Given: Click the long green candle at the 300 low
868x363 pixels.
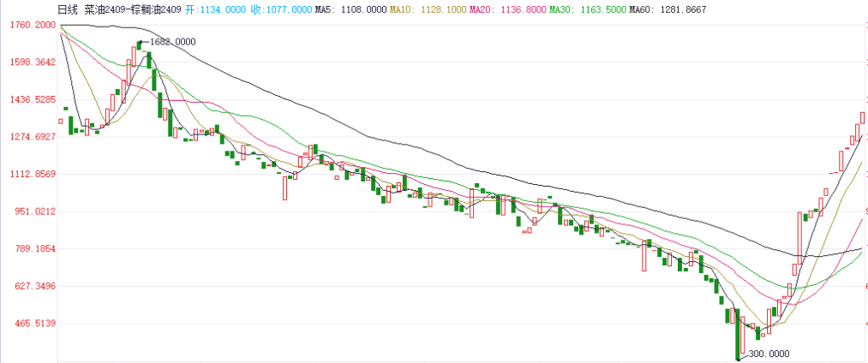Looking at the screenshot, I should pyautogui.click(x=738, y=334).
